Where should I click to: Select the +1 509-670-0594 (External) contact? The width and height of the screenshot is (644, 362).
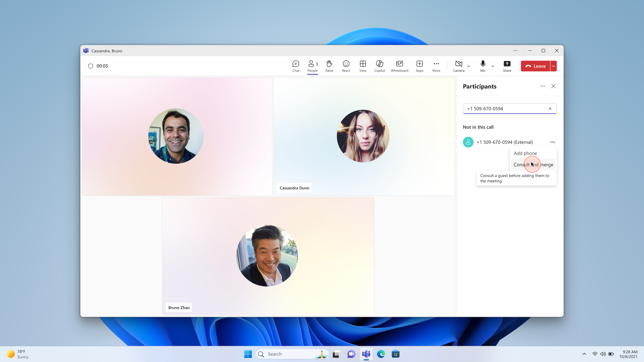tap(504, 142)
